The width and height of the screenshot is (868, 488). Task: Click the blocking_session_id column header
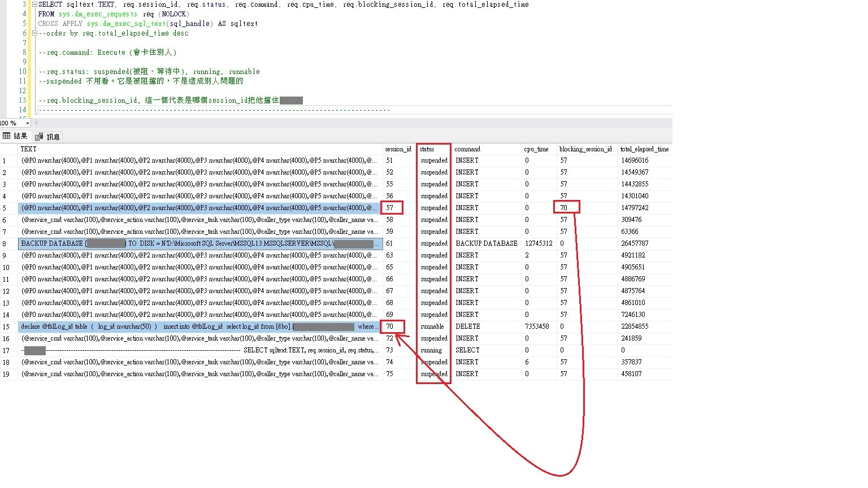click(x=585, y=149)
